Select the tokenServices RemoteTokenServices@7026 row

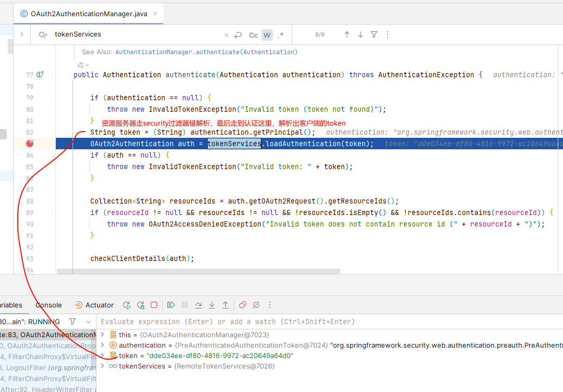[330, 366]
